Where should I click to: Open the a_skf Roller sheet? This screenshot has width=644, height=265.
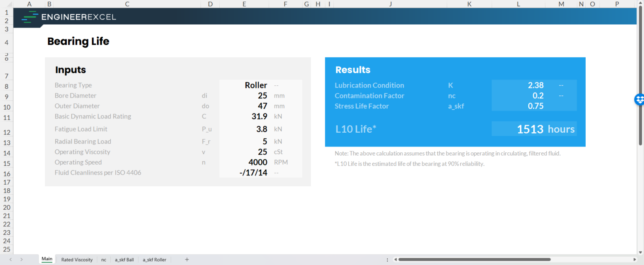(154, 260)
